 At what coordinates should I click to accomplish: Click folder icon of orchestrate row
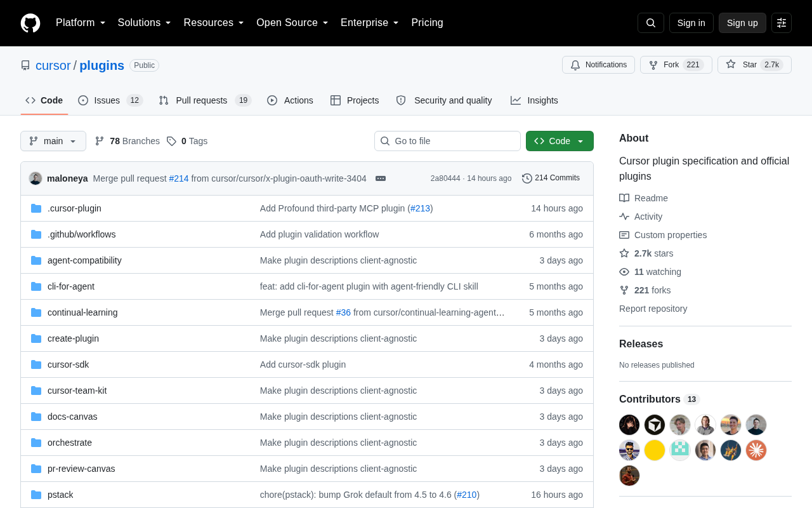(x=36, y=443)
